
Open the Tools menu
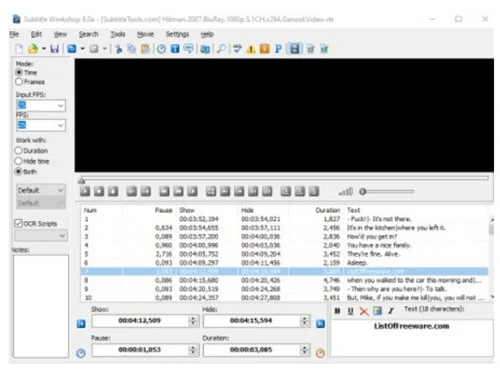pyautogui.click(x=118, y=34)
